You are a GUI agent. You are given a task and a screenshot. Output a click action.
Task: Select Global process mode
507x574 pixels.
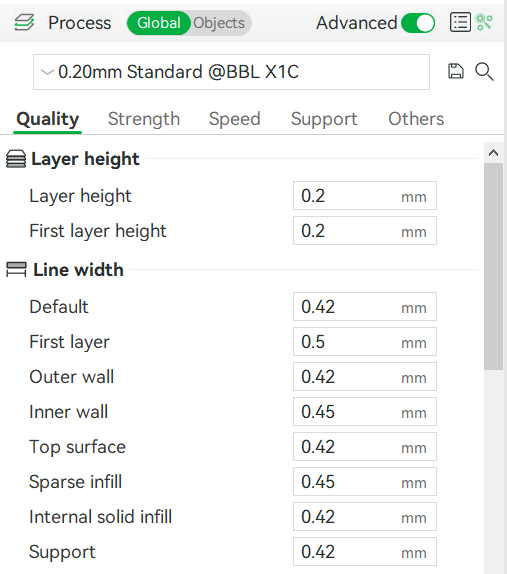[159, 23]
